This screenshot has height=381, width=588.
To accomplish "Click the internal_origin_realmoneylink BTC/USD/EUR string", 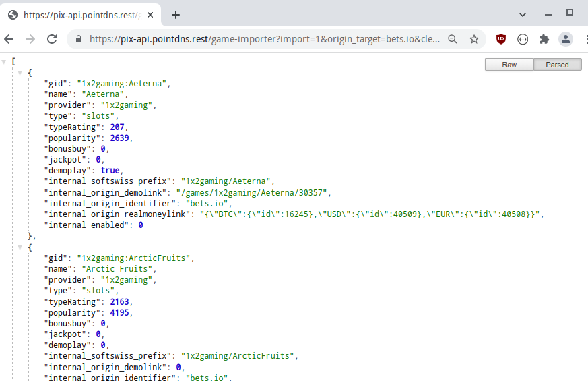I will point(369,214).
